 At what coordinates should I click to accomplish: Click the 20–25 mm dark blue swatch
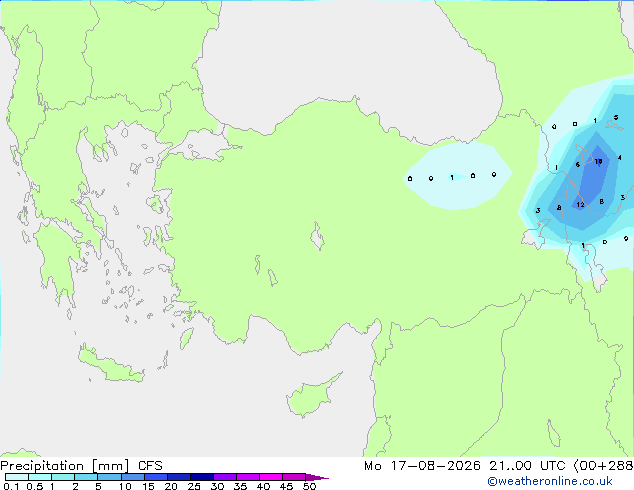(179, 477)
